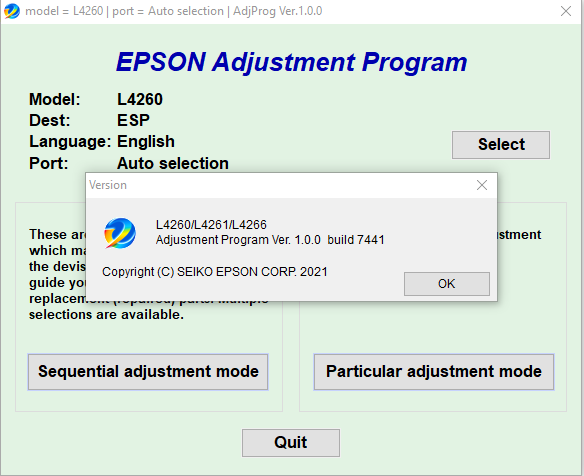Click the L4260 model value
The width and height of the screenshot is (584, 476).
(140, 99)
